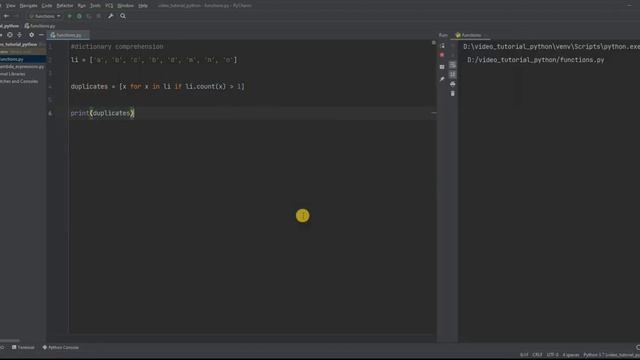
Task: Click the Back navigation arrow
Action: tap(7, 16)
